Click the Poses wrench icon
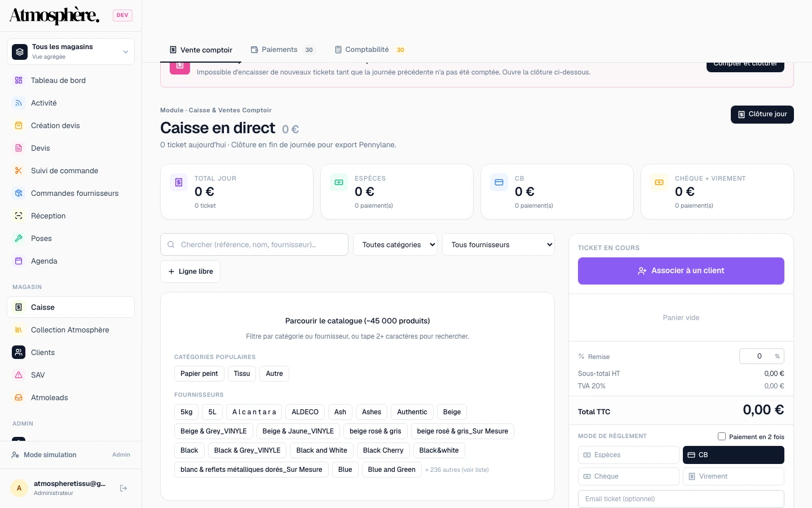This screenshot has width=812, height=508. tap(19, 238)
